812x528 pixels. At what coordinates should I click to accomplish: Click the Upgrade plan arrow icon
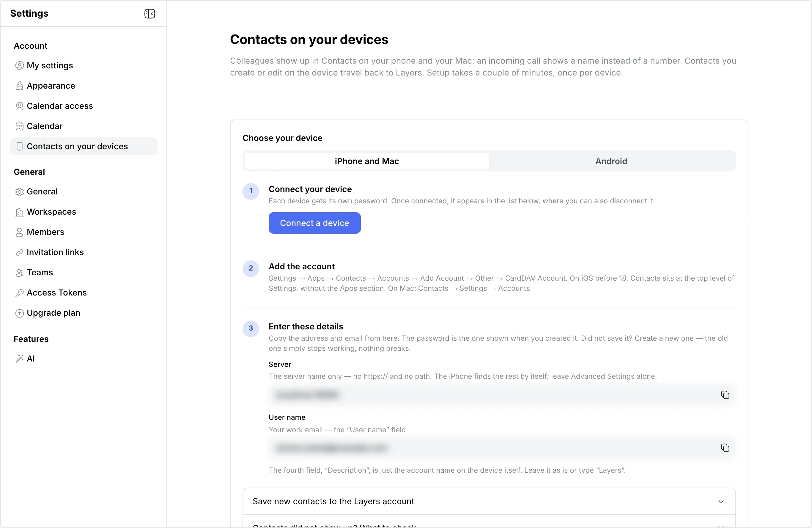pos(19,313)
